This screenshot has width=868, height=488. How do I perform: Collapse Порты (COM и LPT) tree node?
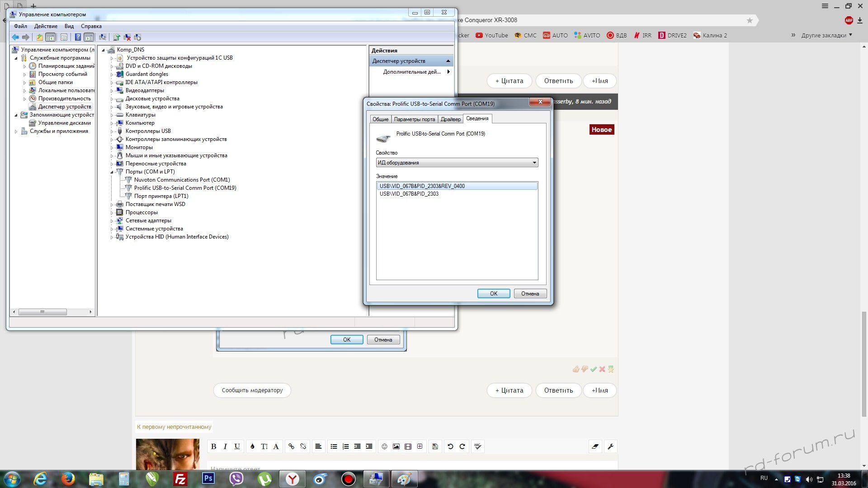point(112,172)
